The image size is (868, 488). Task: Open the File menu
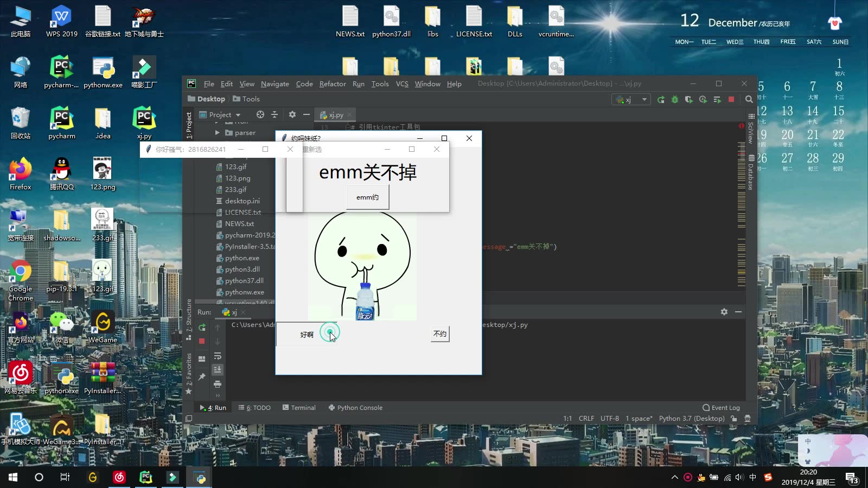click(x=209, y=84)
